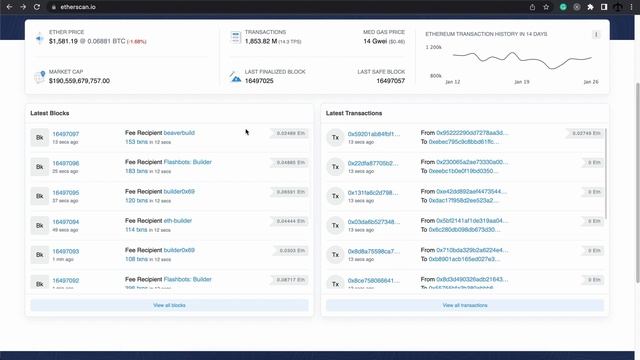Click the page vertical scrollbar
The image size is (640, 360).
637,183
